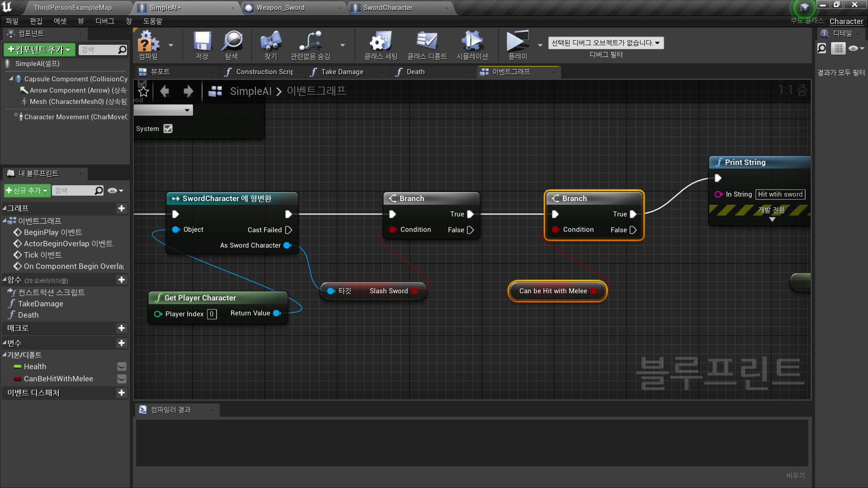The height and width of the screenshot is (488, 868).
Task: Open Character parent class link
Action: [846, 21]
